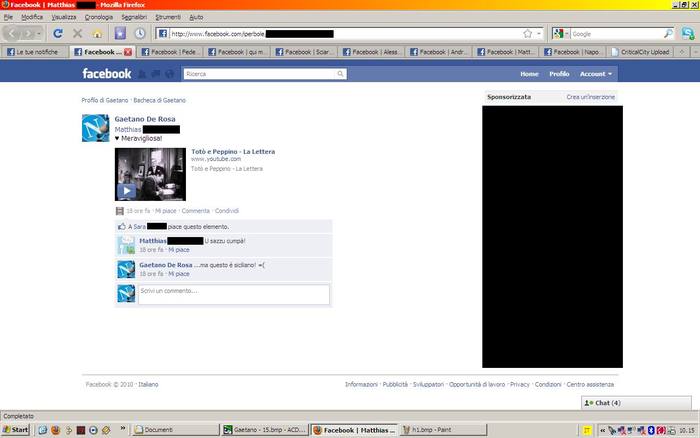Switch to 'h1.bmp - Paint' taskbar button
This screenshot has height=438, width=700.
tap(444, 430)
